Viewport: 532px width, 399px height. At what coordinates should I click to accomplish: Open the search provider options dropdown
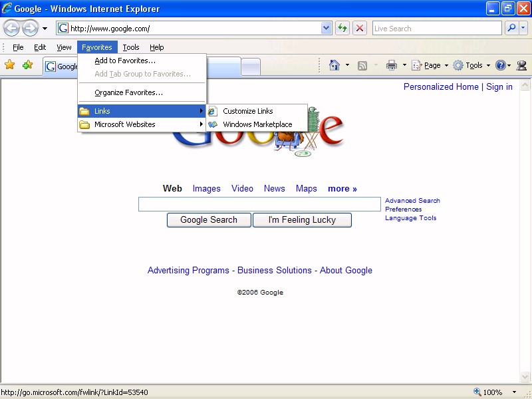click(x=523, y=28)
